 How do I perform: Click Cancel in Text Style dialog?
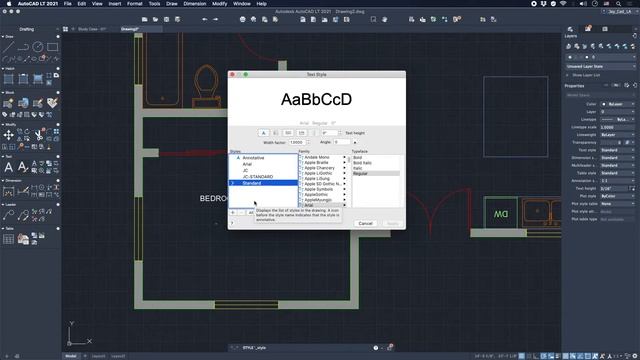pyautogui.click(x=365, y=223)
